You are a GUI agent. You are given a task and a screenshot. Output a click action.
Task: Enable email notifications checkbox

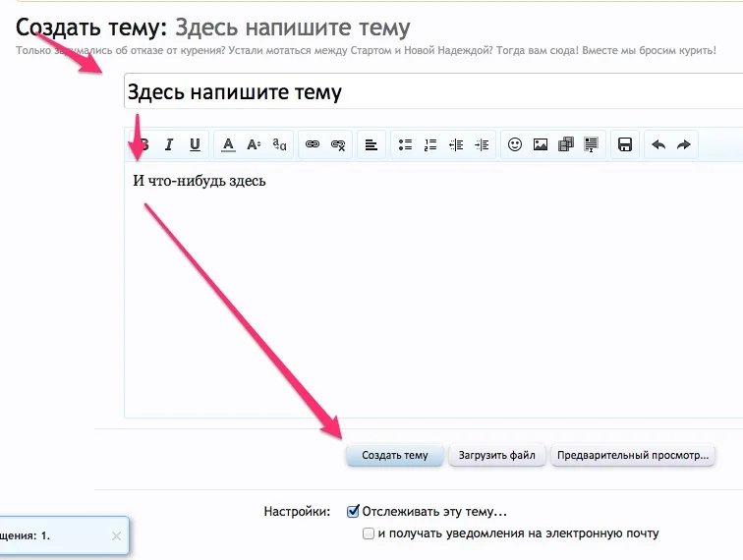pos(369,533)
